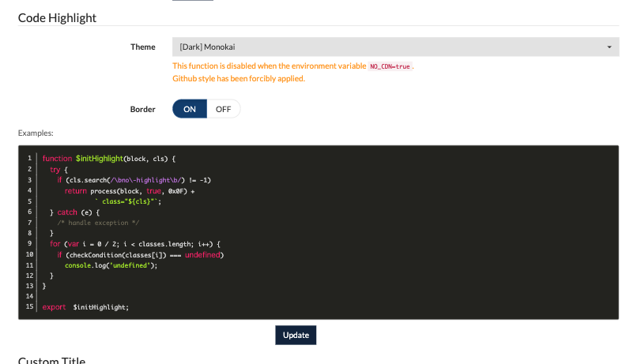Click the catch (e) code line
This screenshot has height=364, width=630.
point(75,212)
